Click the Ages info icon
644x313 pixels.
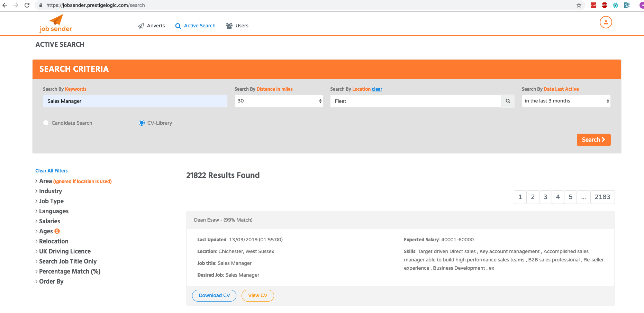click(x=57, y=231)
